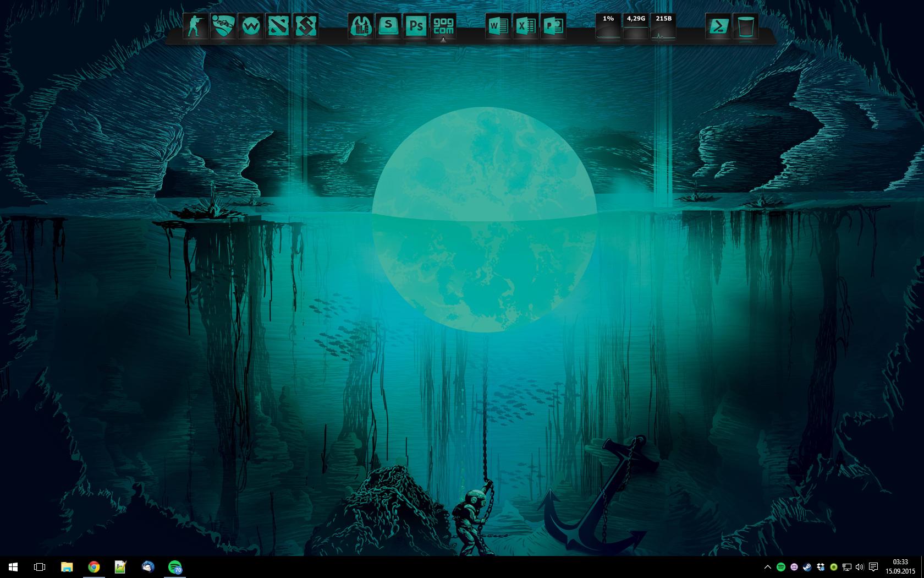
Task: Open the volume control
Action: click(860, 567)
